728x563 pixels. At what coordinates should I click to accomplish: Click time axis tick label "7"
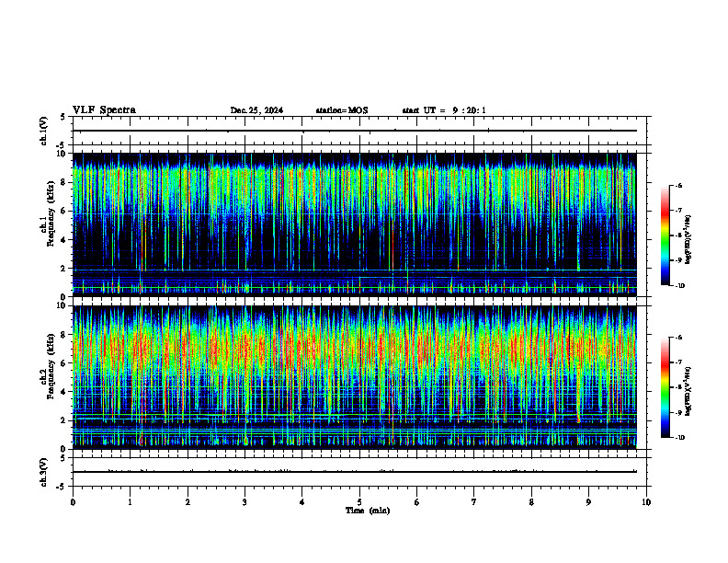tap(474, 502)
